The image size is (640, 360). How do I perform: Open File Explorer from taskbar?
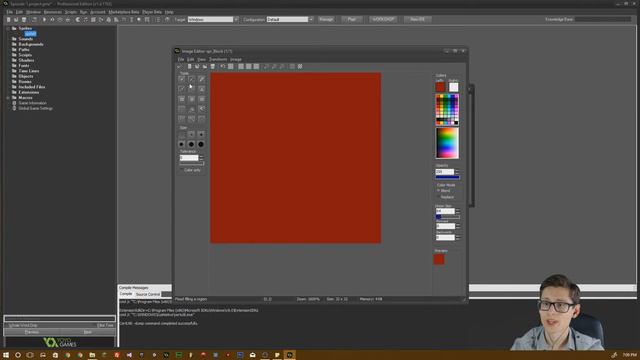click(x=92, y=355)
